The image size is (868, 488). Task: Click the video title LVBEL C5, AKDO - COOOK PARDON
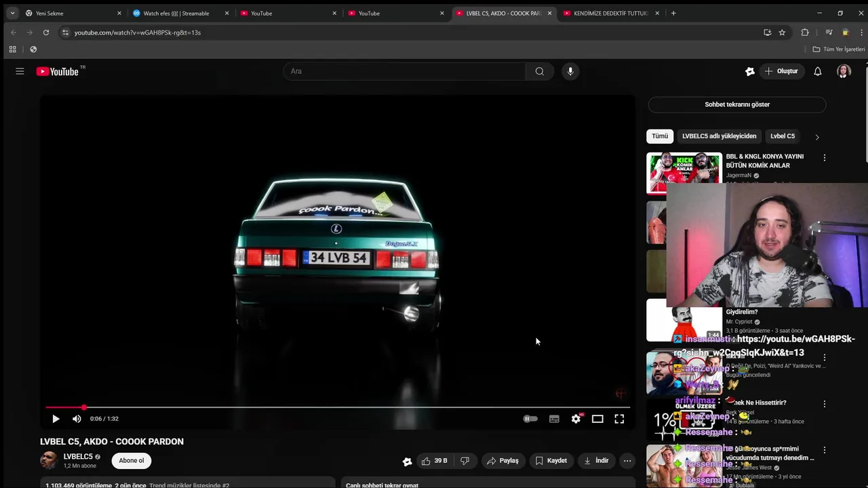[x=112, y=441]
